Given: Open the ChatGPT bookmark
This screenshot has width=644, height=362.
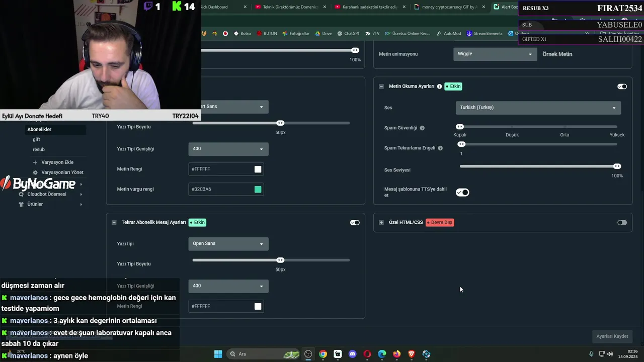Looking at the screenshot, I should (348, 34).
